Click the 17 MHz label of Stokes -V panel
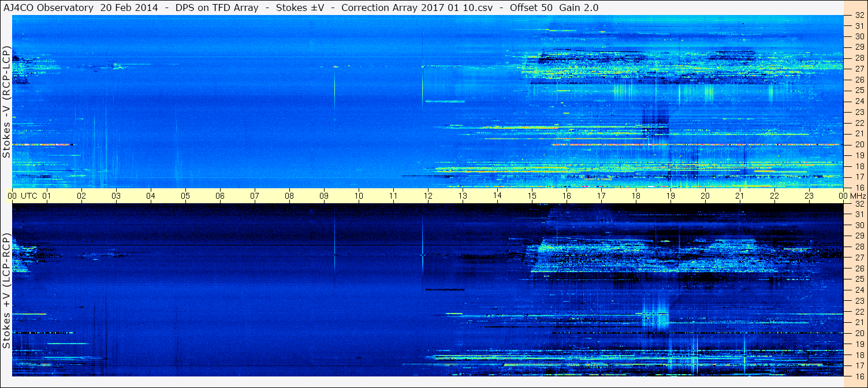The width and height of the screenshot is (868, 388). [859, 177]
